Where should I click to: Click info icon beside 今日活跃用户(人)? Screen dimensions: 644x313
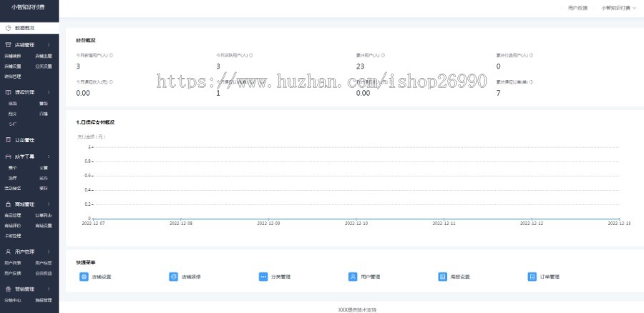251,55
